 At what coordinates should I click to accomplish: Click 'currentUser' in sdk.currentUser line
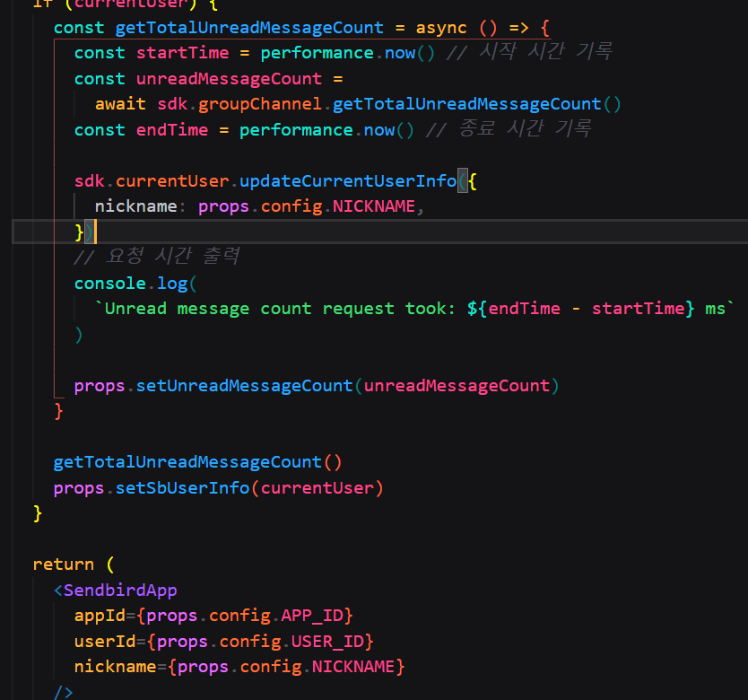tap(171, 181)
